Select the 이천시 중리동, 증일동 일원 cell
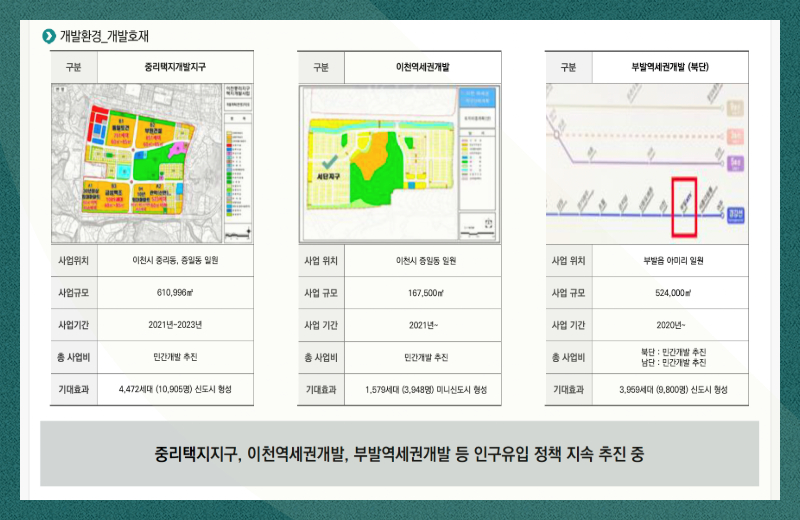Screen dimensions: 800x520 [x=175, y=260]
